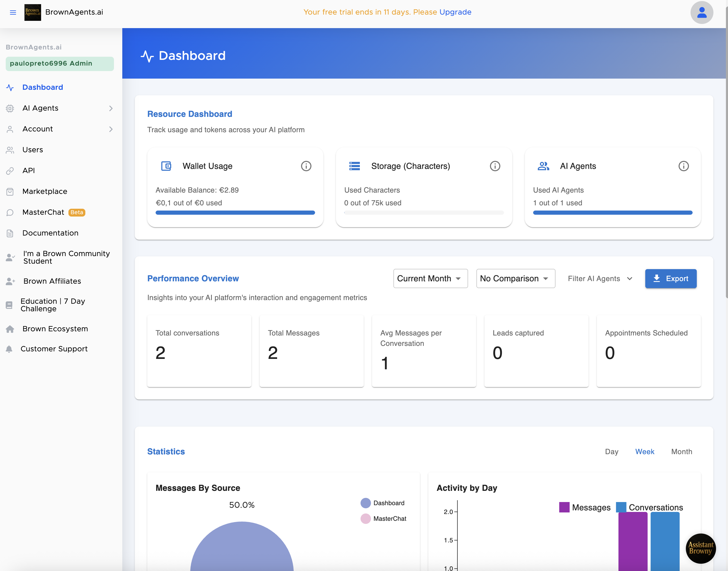
Task: Toggle Messages series in Activity legend
Action: click(x=585, y=507)
